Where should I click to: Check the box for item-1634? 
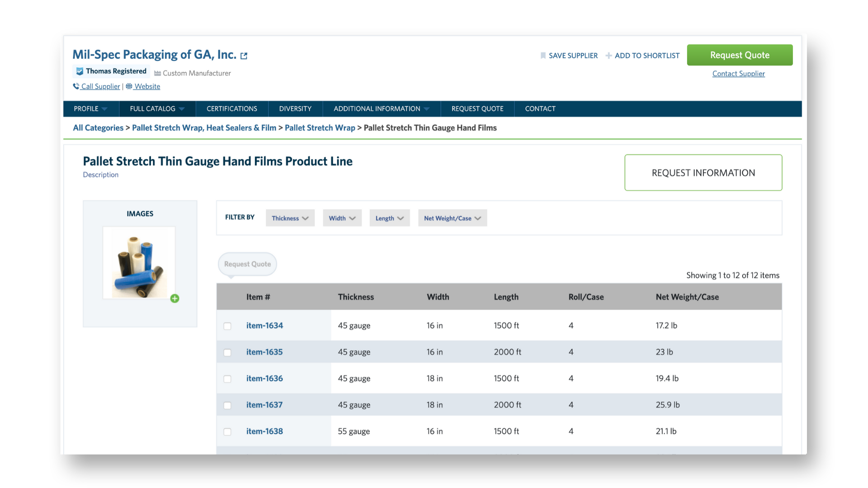click(x=227, y=326)
